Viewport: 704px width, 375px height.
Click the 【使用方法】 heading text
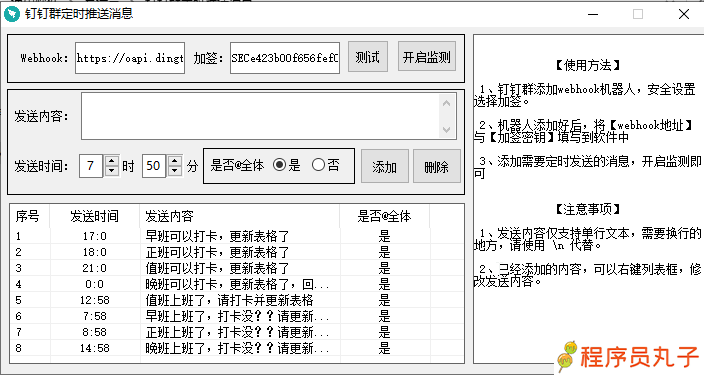pyautogui.click(x=588, y=66)
